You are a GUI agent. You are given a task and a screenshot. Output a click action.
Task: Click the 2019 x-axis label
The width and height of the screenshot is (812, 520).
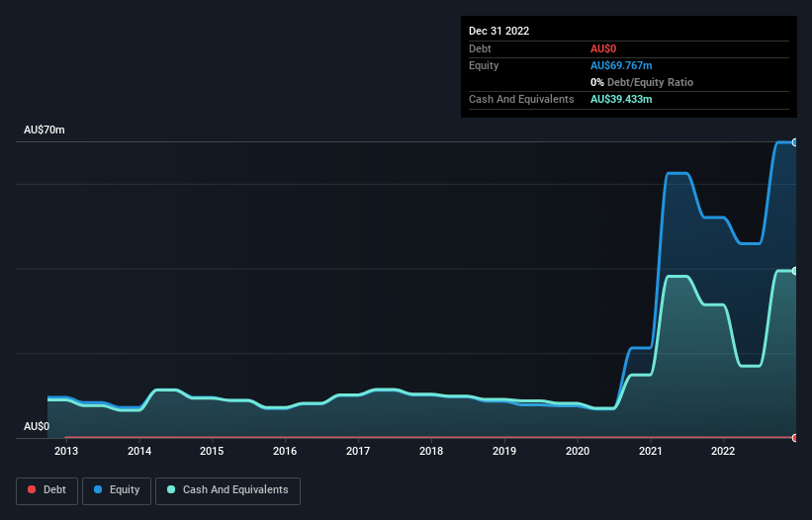tap(503, 451)
